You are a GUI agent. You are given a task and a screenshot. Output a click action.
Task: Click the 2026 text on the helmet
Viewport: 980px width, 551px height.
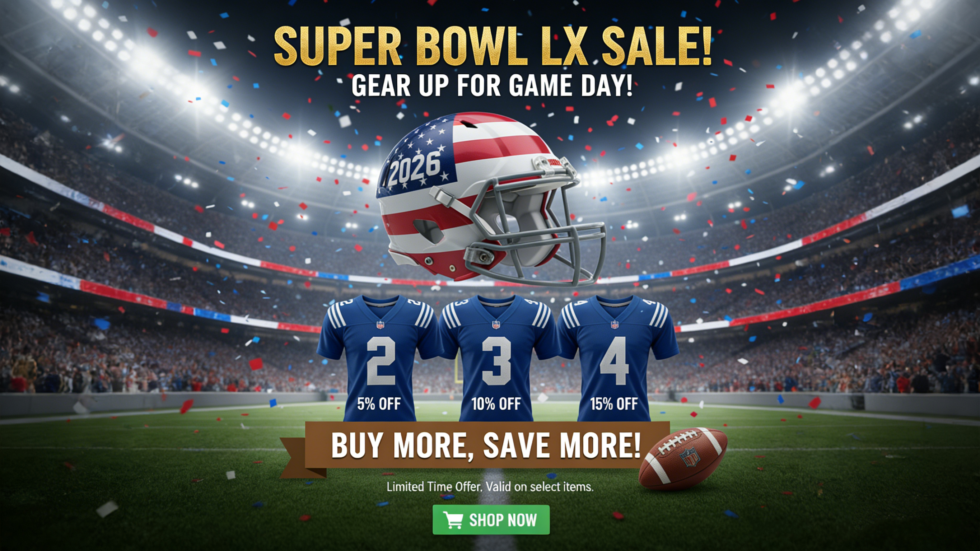[414, 168]
